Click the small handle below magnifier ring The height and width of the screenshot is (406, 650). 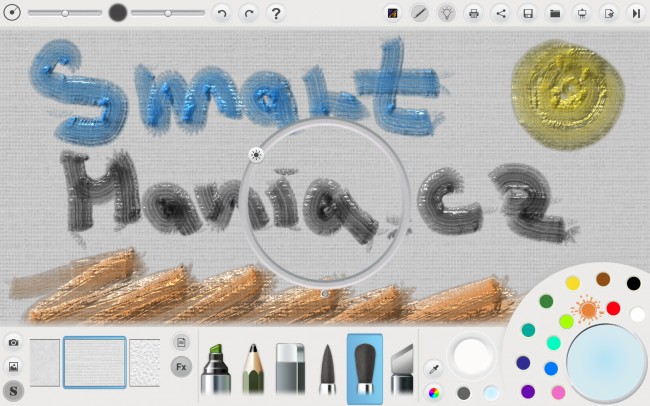[325, 294]
